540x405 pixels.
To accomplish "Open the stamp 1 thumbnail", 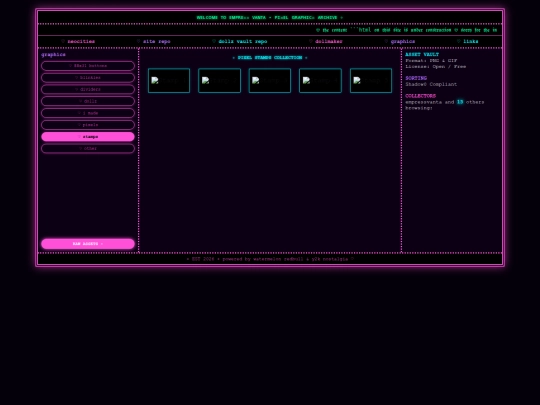I will (x=169, y=81).
